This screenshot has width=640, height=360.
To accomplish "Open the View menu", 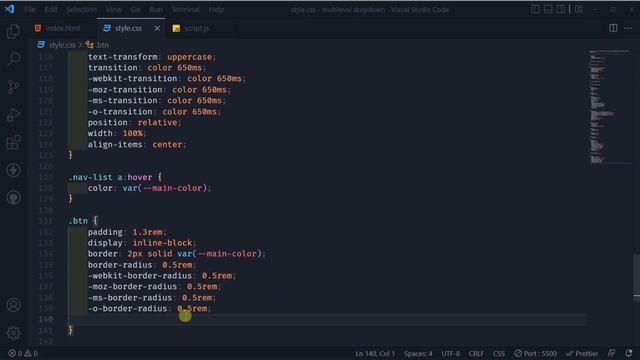I will [x=113, y=9].
